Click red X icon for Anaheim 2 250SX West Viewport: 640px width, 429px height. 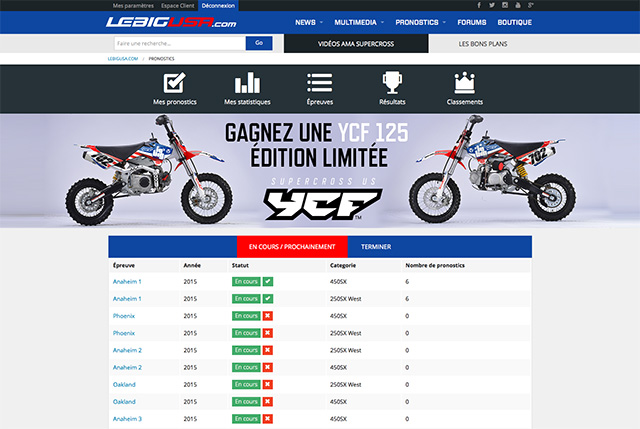click(268, 350)
